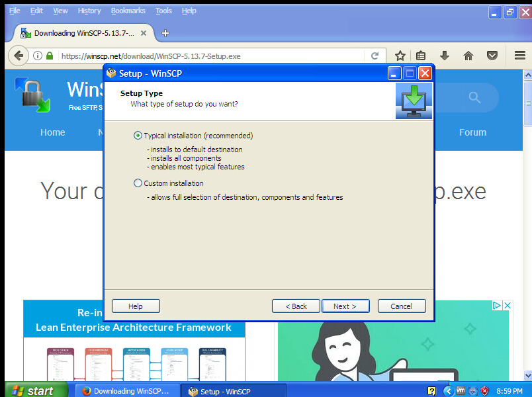Open Firefox View menu
532x397 pixels.
point(60,11)
